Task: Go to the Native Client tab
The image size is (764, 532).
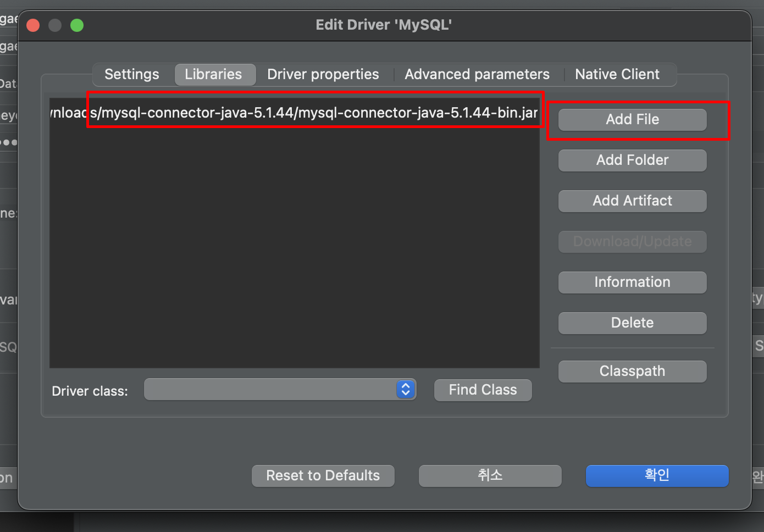Action: 617,74
